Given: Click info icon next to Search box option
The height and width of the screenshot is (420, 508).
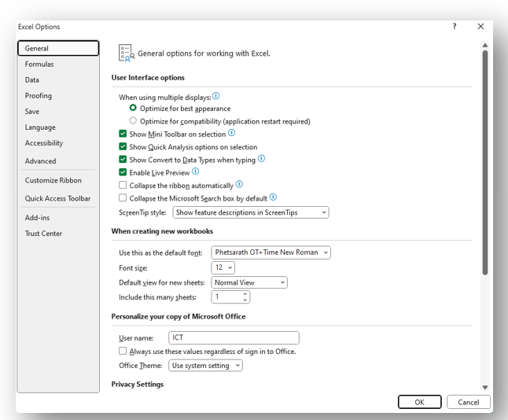Looking at the screenshot, I should coord(274,197).
